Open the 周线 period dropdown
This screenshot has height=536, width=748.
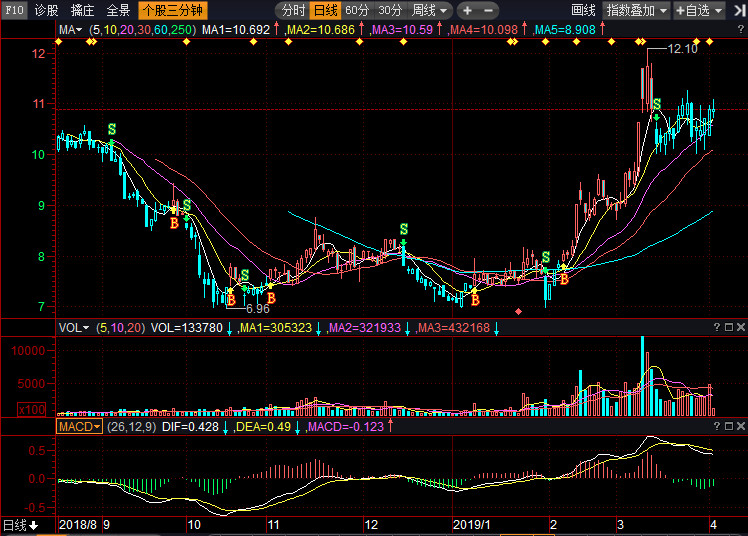point(430,10)
